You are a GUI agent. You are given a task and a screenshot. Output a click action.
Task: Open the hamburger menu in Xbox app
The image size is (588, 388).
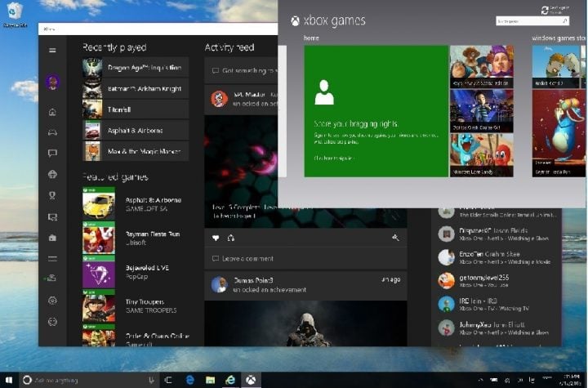click(x=52, y=50)
